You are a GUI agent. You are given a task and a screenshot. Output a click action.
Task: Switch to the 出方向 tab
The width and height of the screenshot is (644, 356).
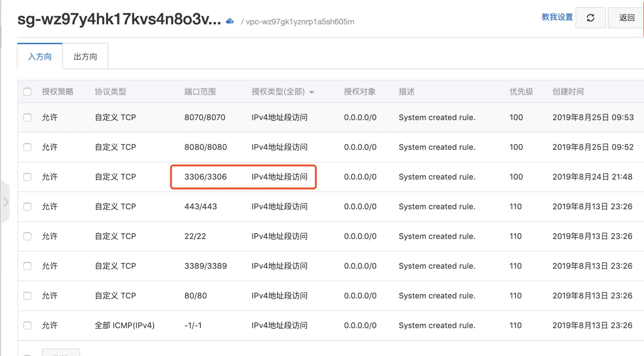[85, 57]
